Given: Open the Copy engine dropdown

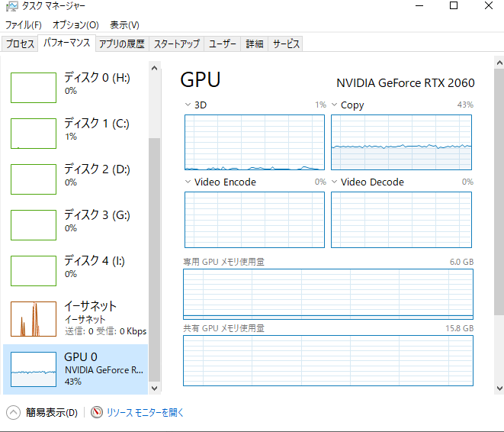Looking at the screenshot, I should click(x=335, y=105).
